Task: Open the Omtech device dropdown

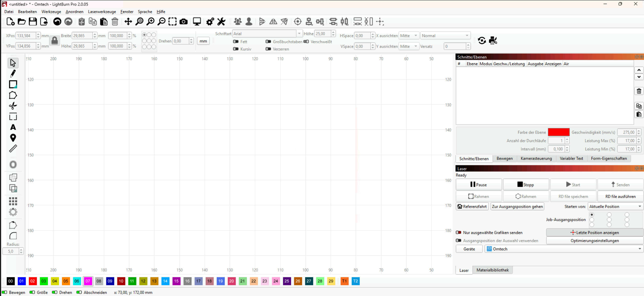Action: coord(563,249)
